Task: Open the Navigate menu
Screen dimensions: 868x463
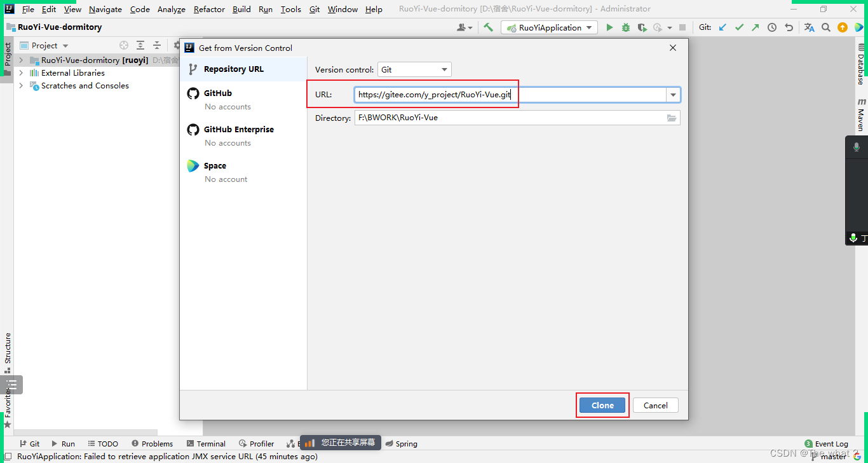Action: click(x=105, y=9)
